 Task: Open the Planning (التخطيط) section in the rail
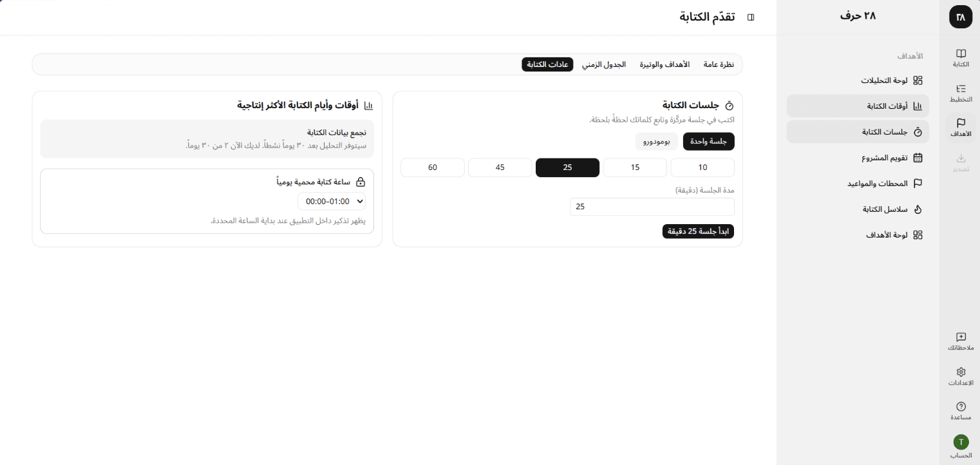(x=961, y=93)
